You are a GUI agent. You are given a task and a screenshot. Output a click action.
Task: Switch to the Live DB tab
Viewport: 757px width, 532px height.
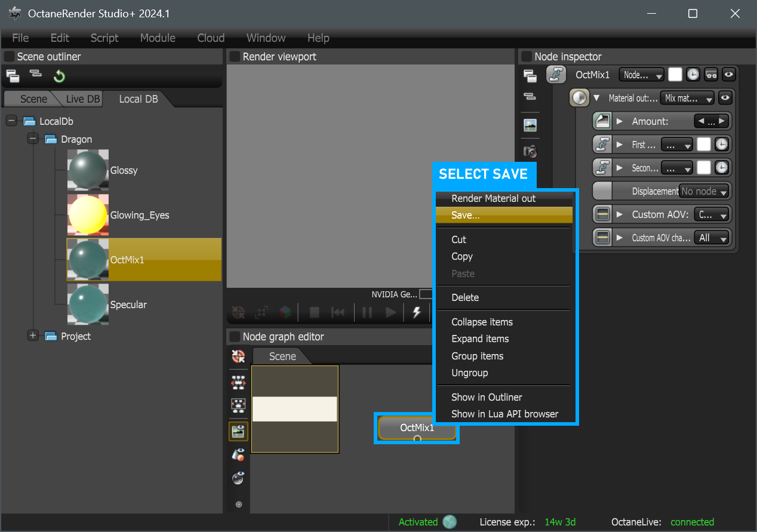(82, 99)
